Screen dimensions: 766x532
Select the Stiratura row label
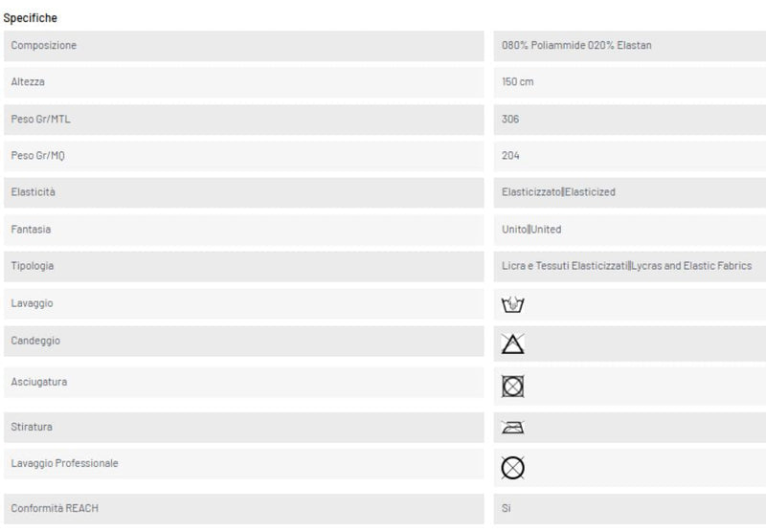pyautogui.click(x=32, y=427)
